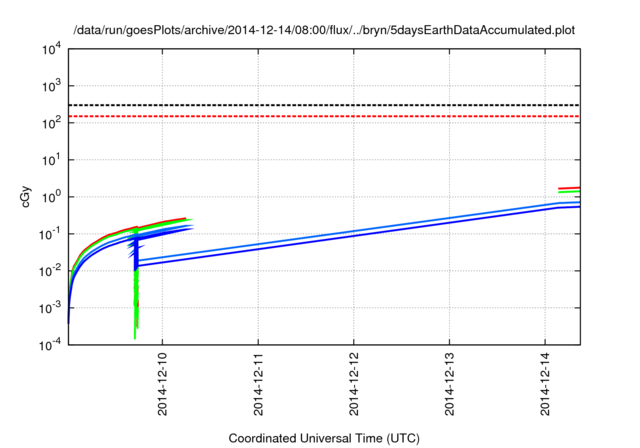Select the '10^-1' y-axis label

(50, 234)
